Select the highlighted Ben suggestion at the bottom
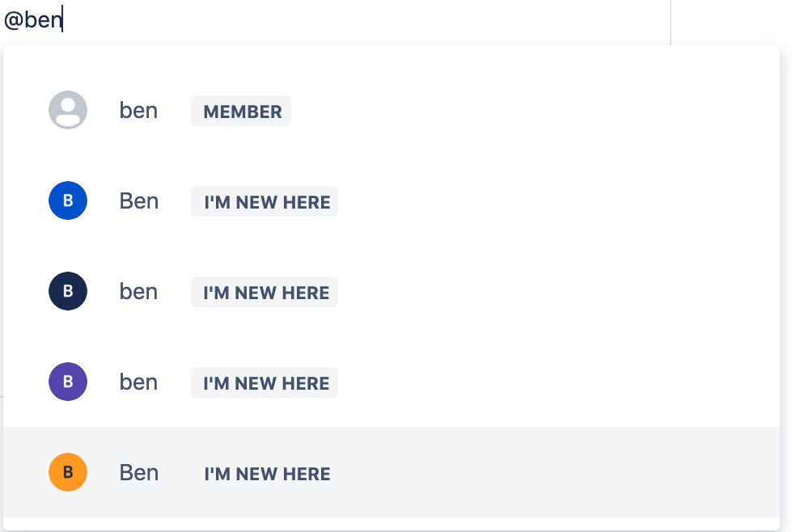This screenshot has width=796, height=532. tap(324, 473)
